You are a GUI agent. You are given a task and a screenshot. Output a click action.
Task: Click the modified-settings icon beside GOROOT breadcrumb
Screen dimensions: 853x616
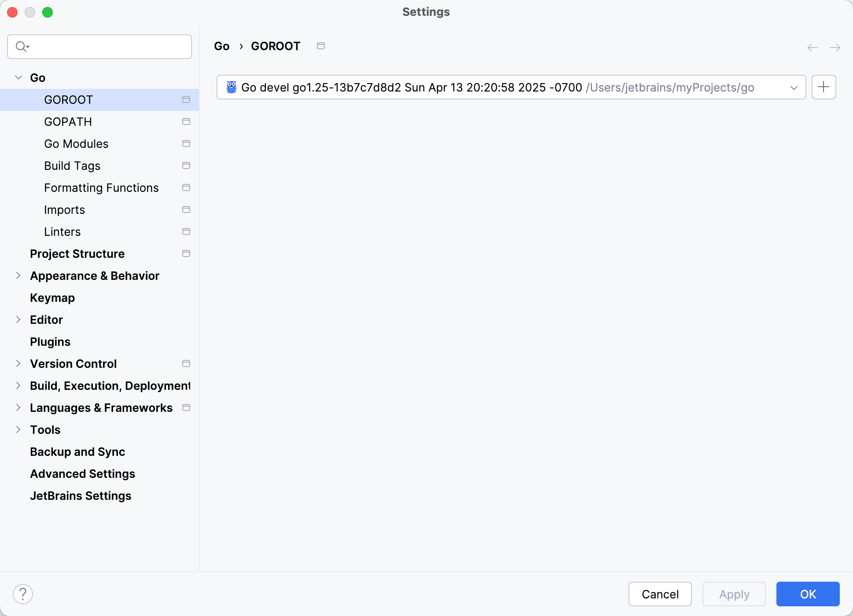pyautogui.click(x=321, y=46)
